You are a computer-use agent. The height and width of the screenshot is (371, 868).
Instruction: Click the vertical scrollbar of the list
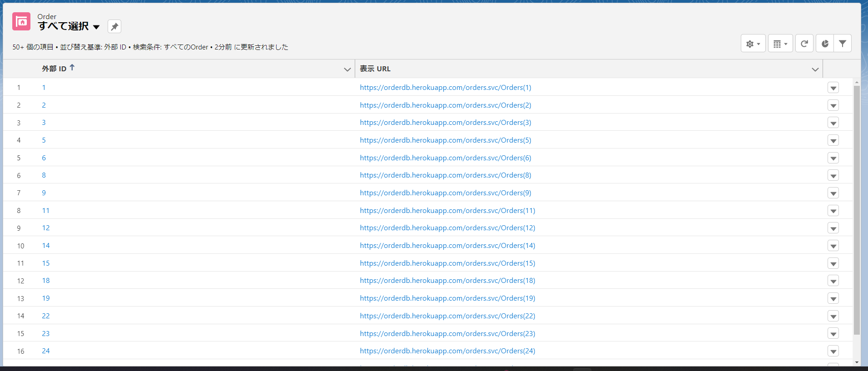(857, 210)
